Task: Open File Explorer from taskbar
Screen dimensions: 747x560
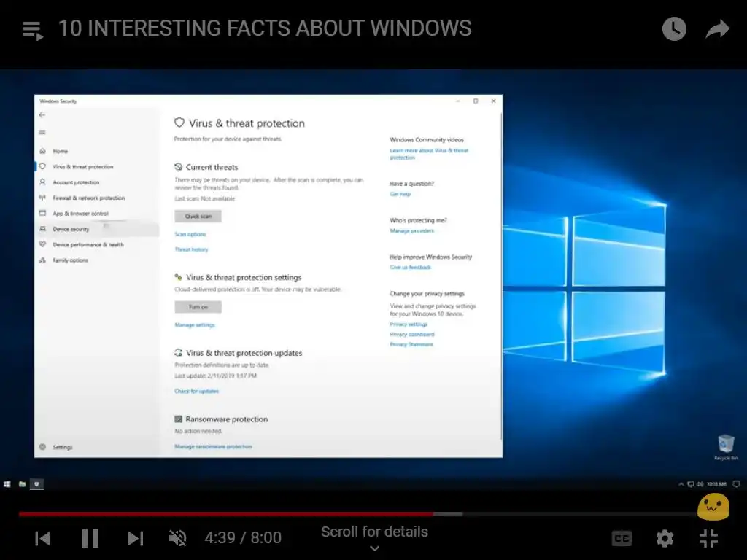Action: point(22,484)
